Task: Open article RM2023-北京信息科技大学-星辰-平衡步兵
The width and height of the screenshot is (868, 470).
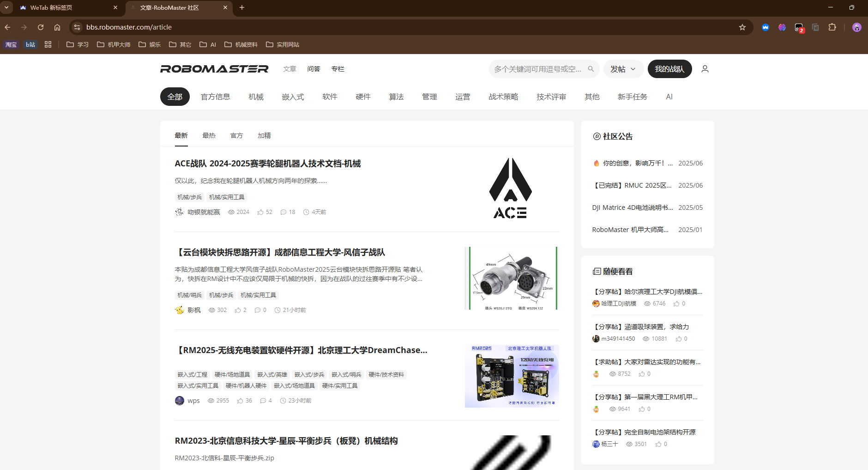Action: coord(286,441)
